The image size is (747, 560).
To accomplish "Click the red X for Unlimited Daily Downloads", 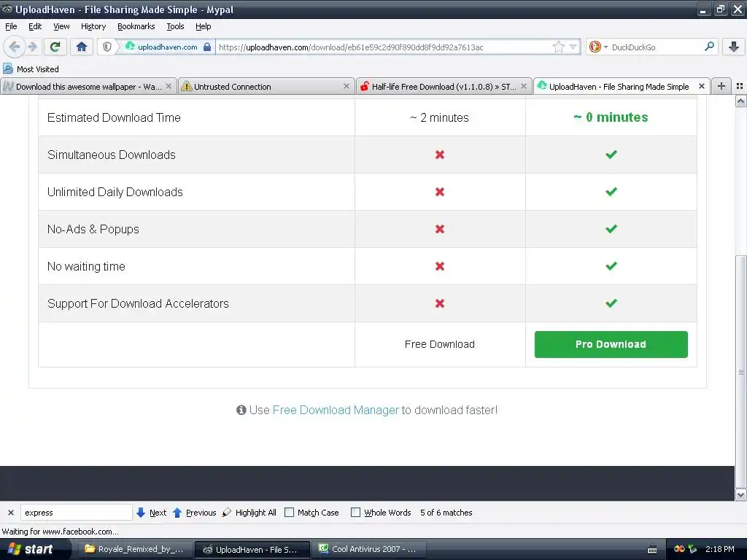I will 440,192.
